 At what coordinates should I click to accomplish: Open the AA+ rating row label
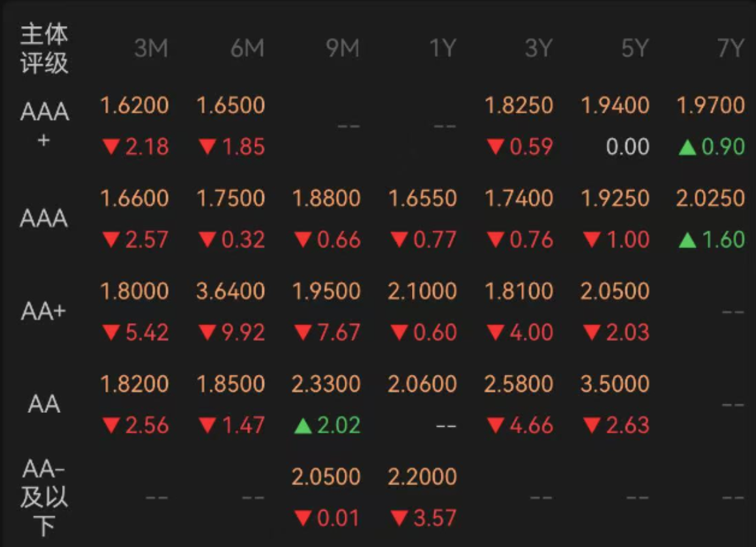pyautogui.click(x=43, y=311)
